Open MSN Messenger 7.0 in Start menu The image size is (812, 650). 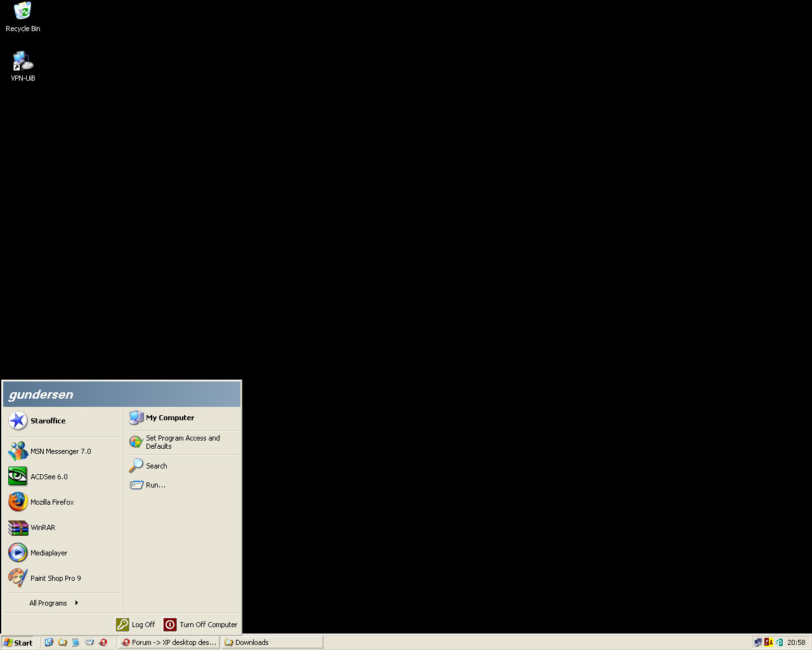64,451
